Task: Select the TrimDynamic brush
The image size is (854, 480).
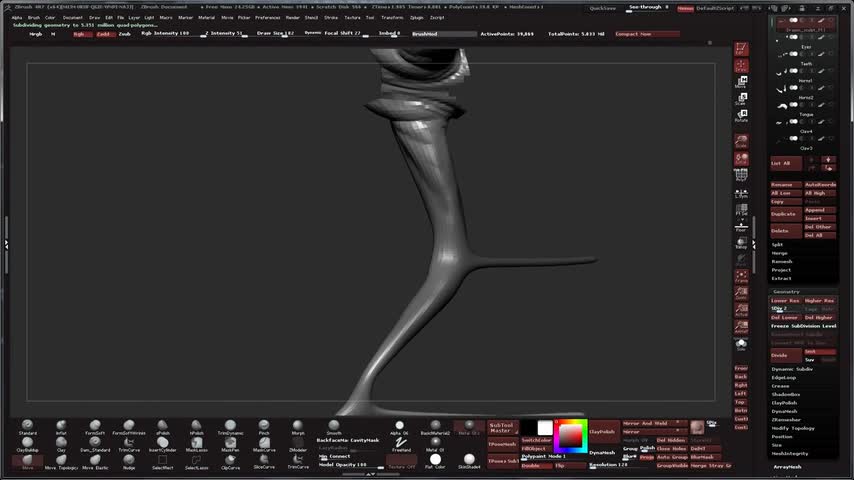Action: 230,427
